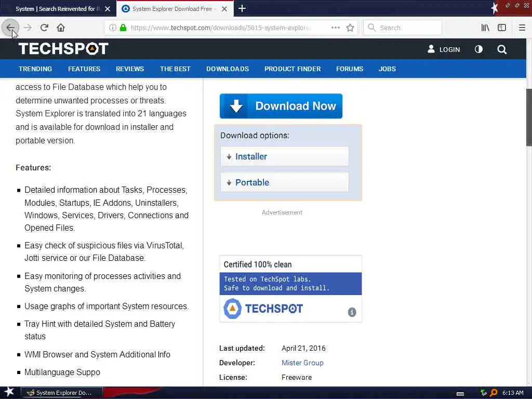Click 'Download options:' label
Screen dimensions: 532x399
(x=255, y=136)
